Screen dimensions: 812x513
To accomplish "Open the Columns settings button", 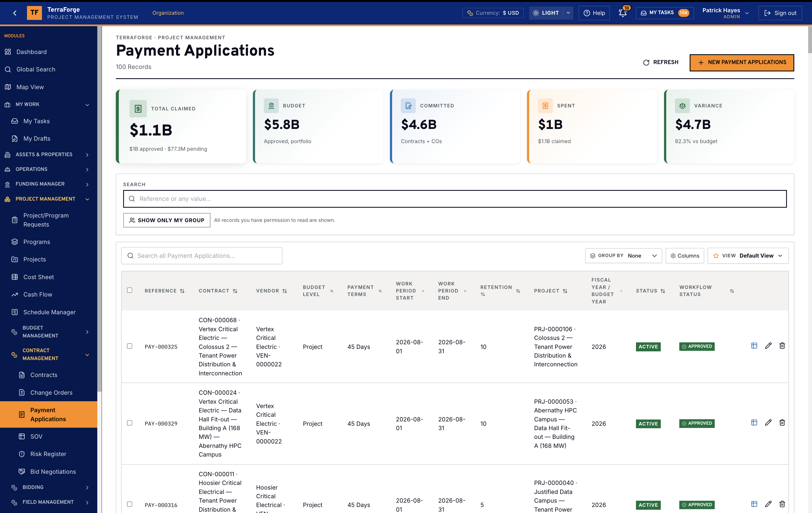I will [x=684, y=256].
